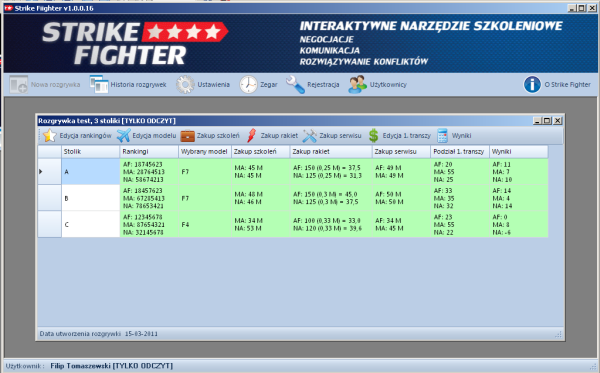Click Edycja rankingów text button
600x373 pixels.
[85, 135]
